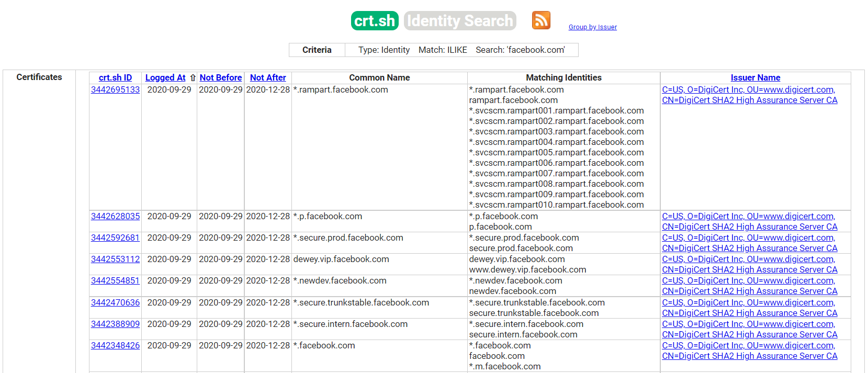This screenshot has height=373, width=868.
Task: Select identity *.svcscm.rampart005.rampart.facebook.com
Action: (x=557, y=152)
